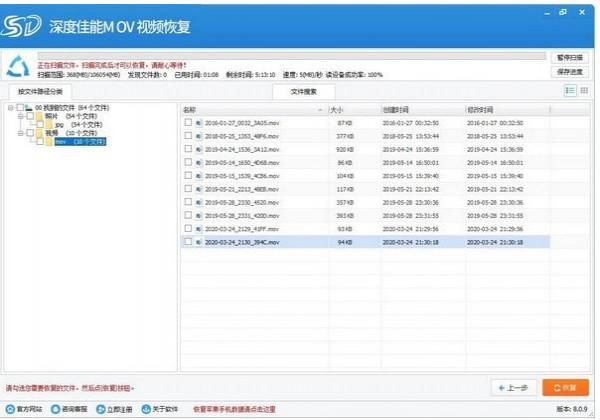Click the scan progress bar
600x420 pixels.
(290, 57)
